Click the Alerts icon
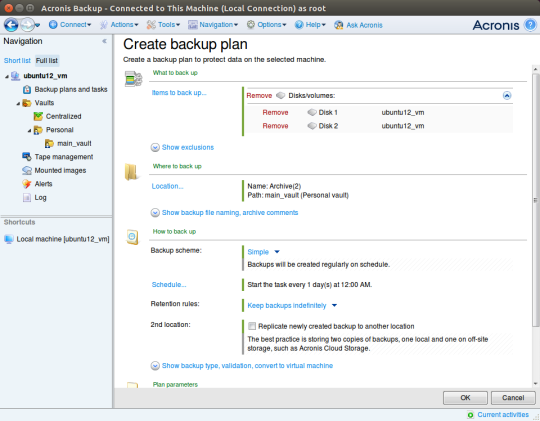 point(27,184)
